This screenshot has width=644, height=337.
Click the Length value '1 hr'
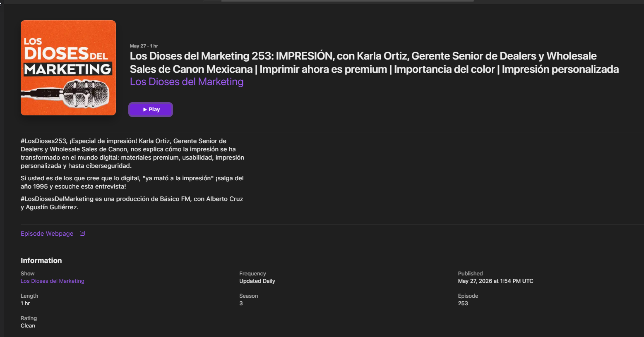coord(25,304)
